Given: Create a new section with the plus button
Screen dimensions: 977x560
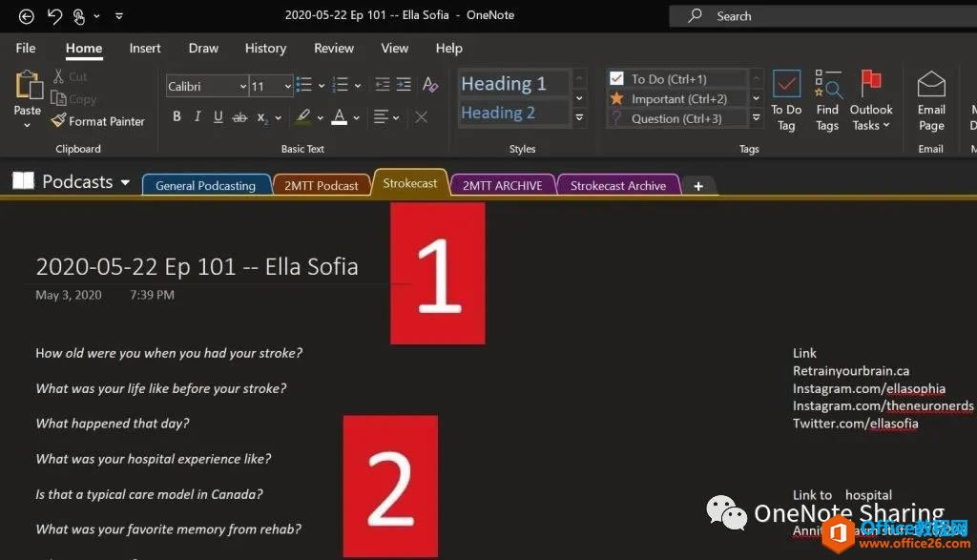Looking at the screenshot, I should tap(698, 185).
